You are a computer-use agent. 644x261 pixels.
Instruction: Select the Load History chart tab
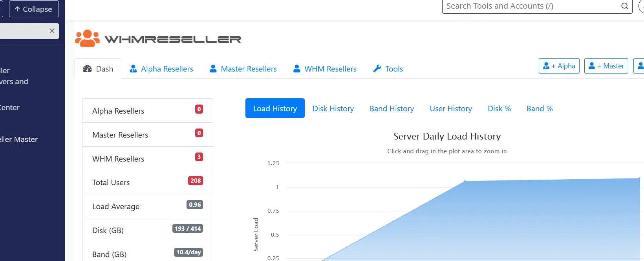pos(275,108)
